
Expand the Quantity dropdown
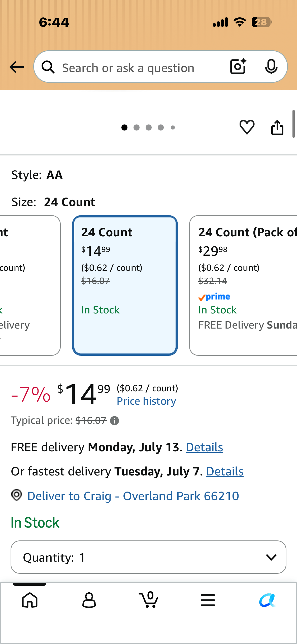[148, 557]
